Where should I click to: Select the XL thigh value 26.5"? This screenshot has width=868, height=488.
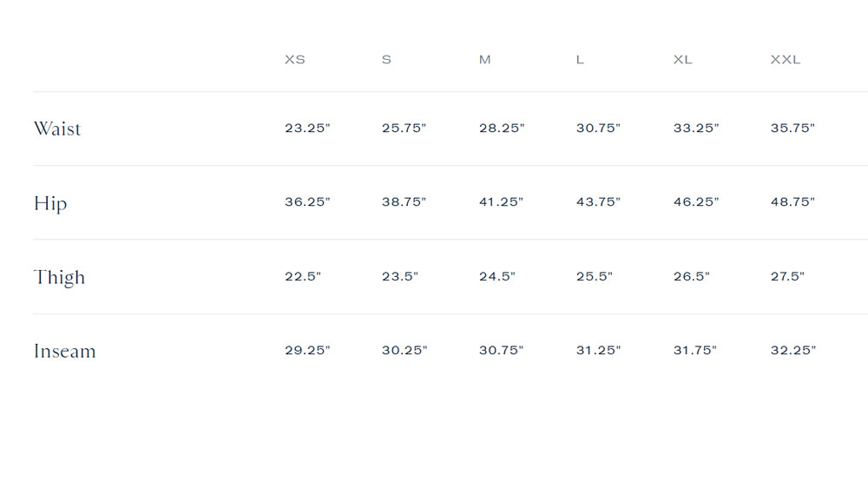click(x=692, y=276)
